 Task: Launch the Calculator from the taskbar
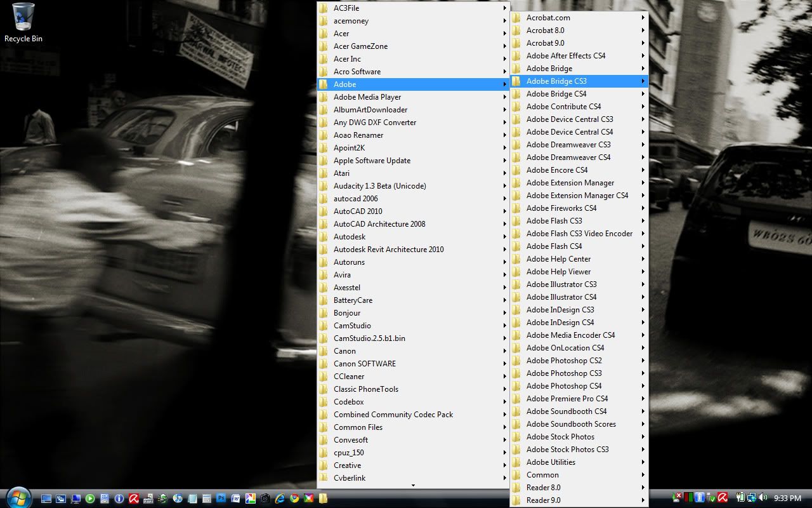coord(207,498)
